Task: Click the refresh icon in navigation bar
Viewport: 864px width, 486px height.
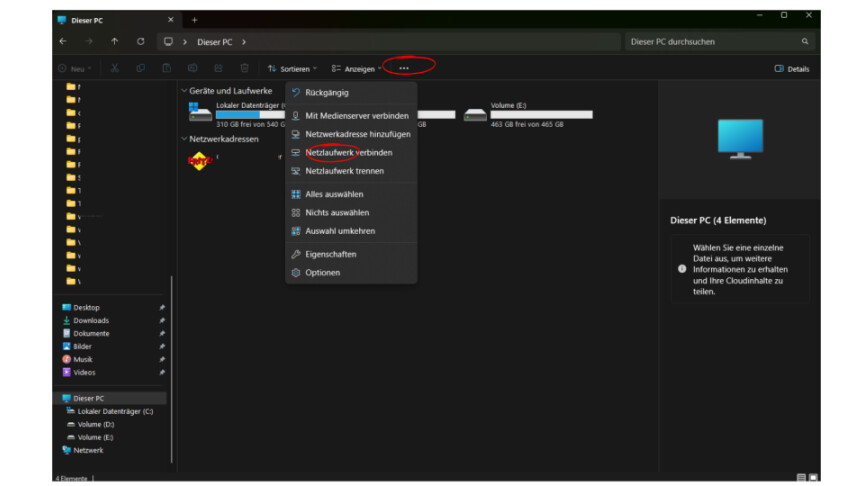Action: coord(140,42)
